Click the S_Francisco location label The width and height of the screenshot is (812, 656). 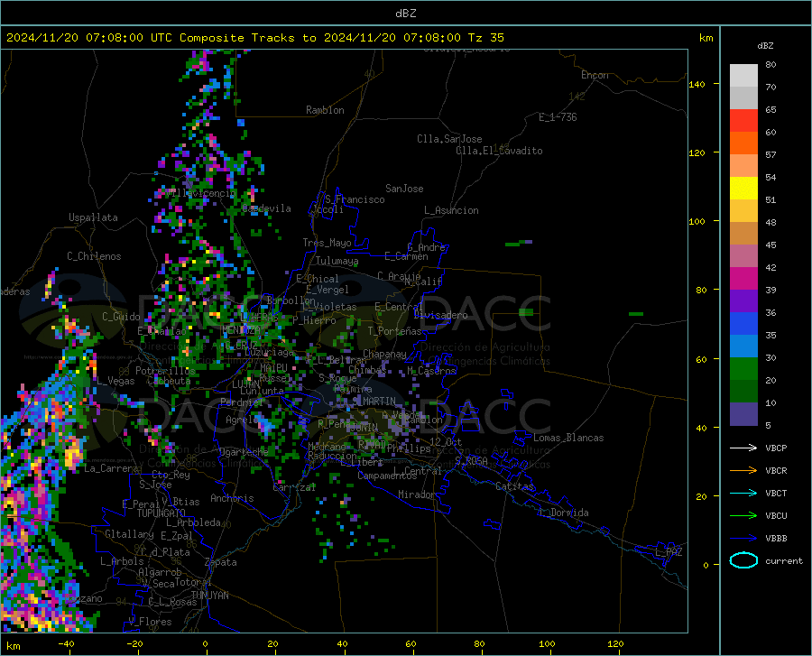[355, 199]
